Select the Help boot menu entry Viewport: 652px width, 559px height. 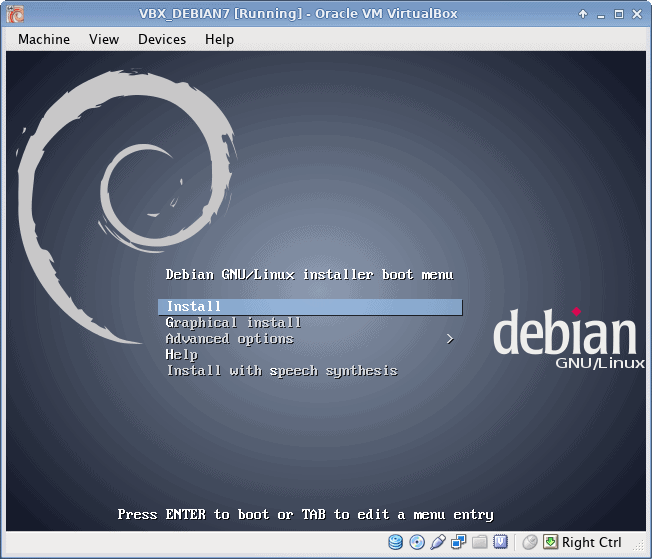pyautogui.click(x=181, y=355)
